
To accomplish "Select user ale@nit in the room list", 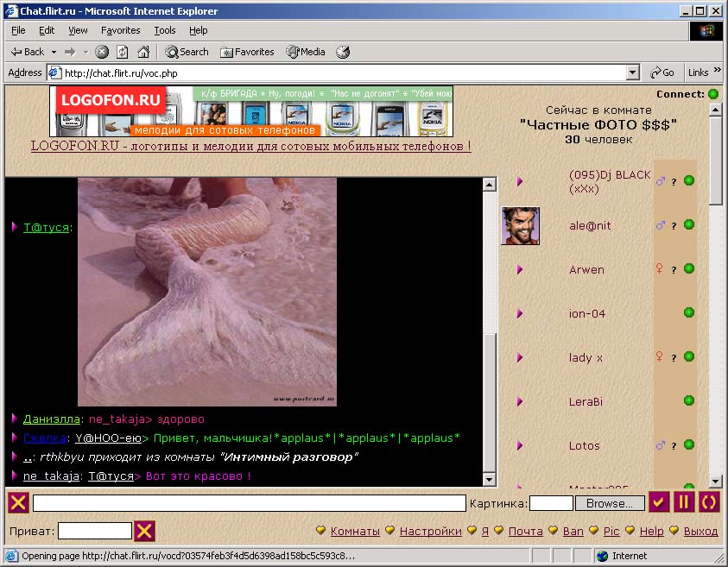I will click(x=590, y=226).
